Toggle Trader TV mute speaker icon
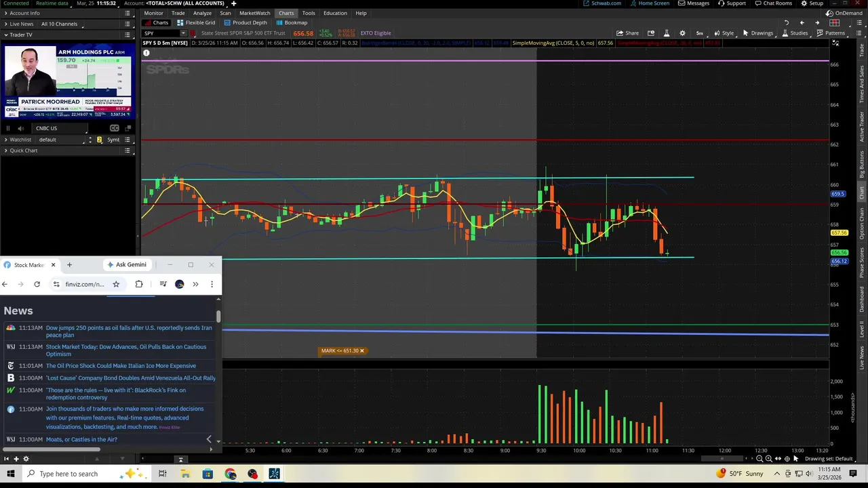Viewport: 868px width, 488px height. (x=20, y=128)
